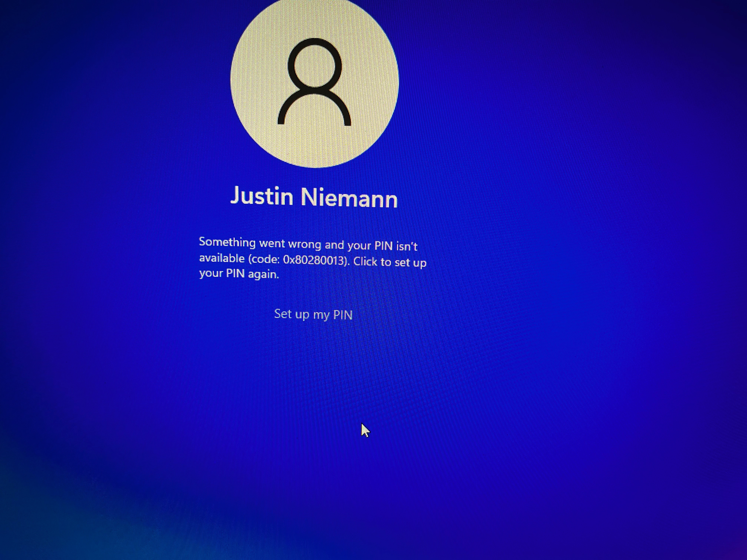
Task: Click the word 'available' in message
Action: (x=222, y=258)
